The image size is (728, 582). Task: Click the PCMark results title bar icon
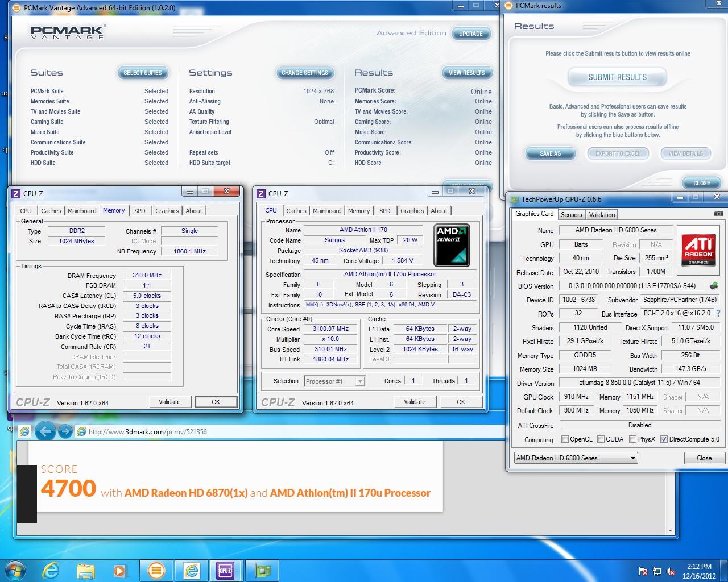[508, 6]
